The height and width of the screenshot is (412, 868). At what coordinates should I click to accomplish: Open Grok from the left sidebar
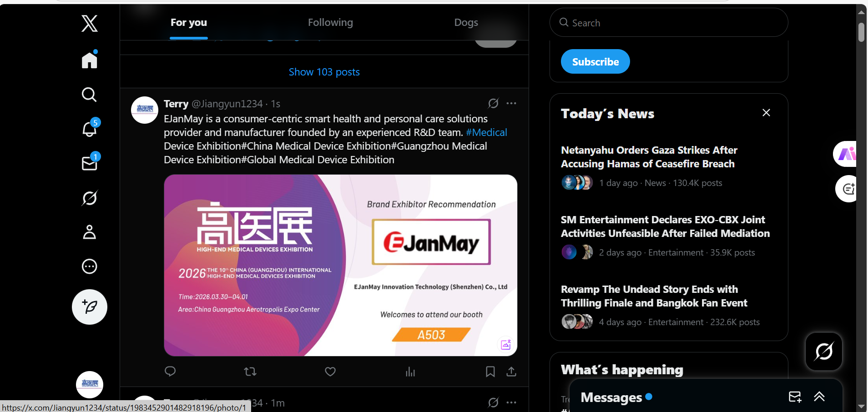(x=90, y=198)
